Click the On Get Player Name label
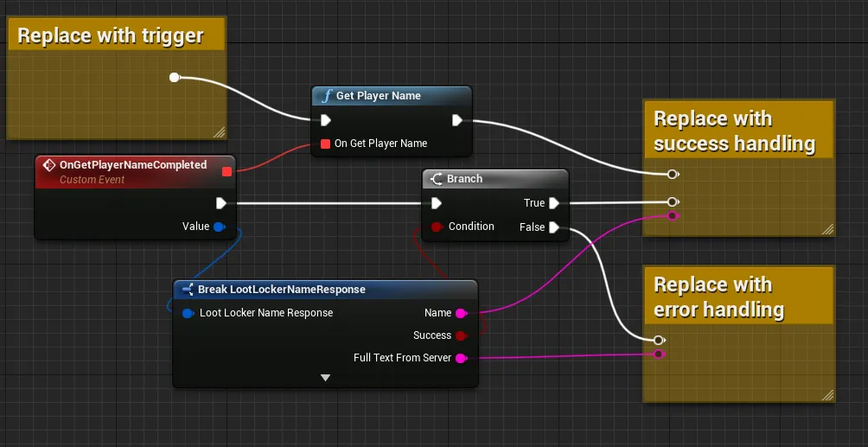Screen dimensions: 868x447 tap(381, 144)
